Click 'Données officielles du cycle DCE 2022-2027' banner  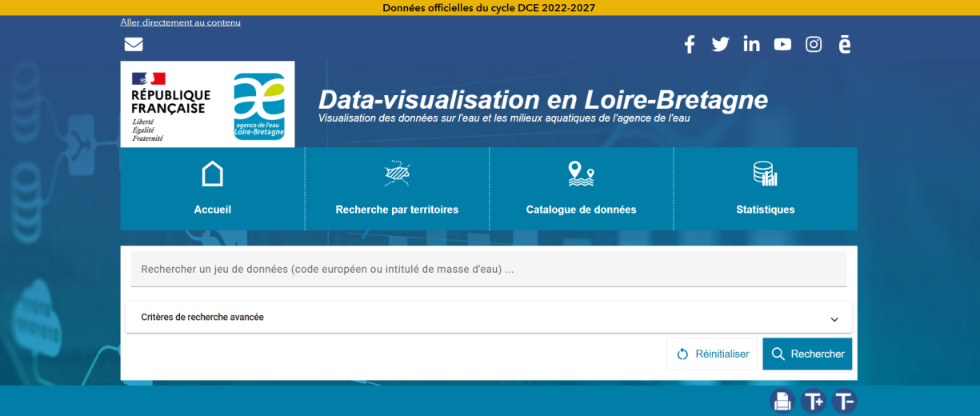point(489,8)
